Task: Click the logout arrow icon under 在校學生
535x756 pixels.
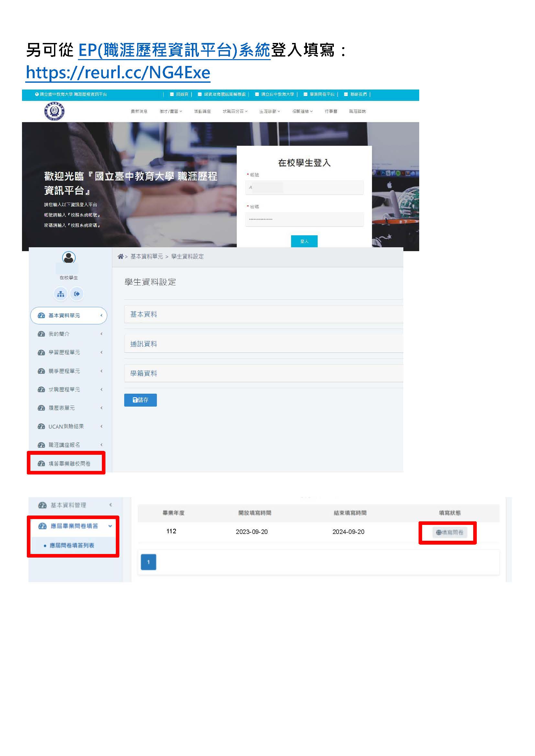Action: [77, 294]
